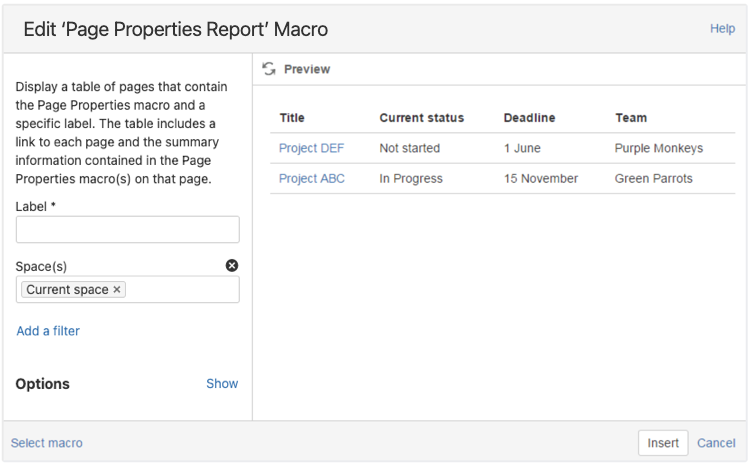Cancel the macro dialog

pyautogui.click(x=716, y=443)
